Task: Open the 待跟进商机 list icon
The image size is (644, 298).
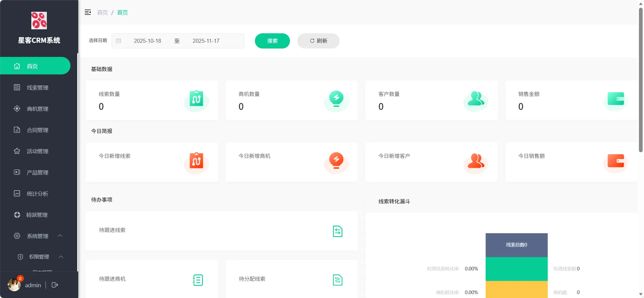Action: pos(198,280)
